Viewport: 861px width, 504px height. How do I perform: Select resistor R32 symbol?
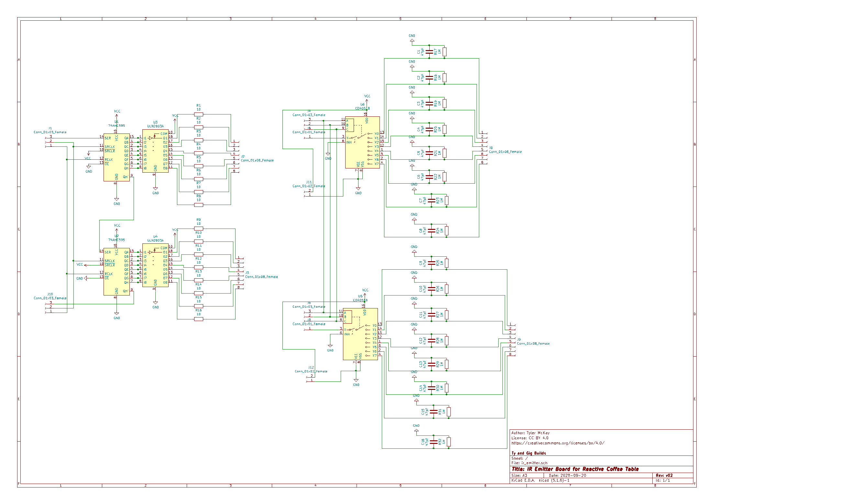pyautogui.click(x=448, y=442)
